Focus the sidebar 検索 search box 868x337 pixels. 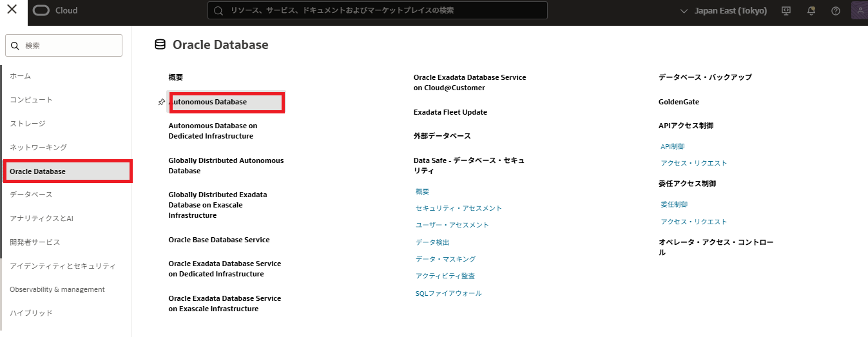(x=64, y=46)
